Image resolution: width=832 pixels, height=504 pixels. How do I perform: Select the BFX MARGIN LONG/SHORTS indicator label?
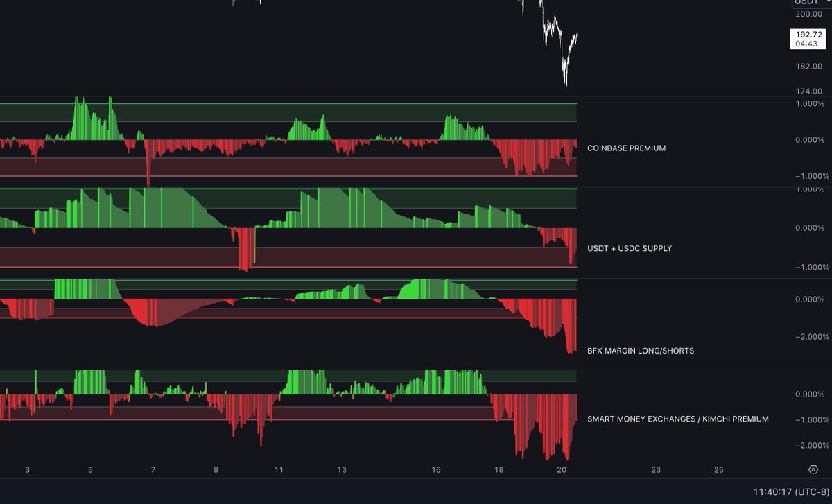click(641, 351)
